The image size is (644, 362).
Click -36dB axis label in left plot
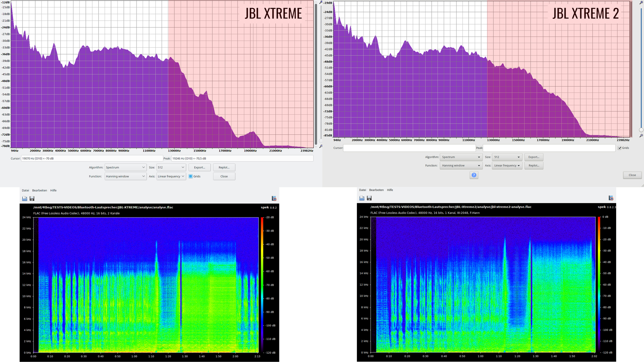click(x=6, y=54)
